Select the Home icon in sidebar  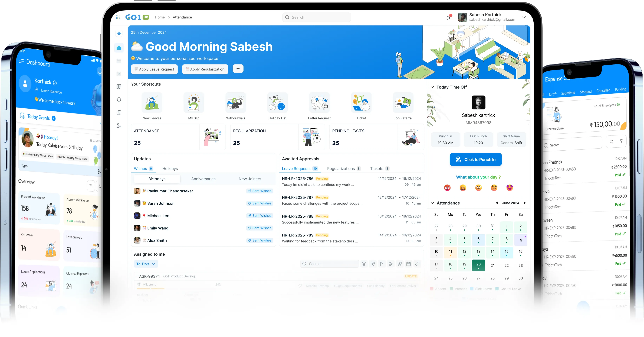coord(119,48)
